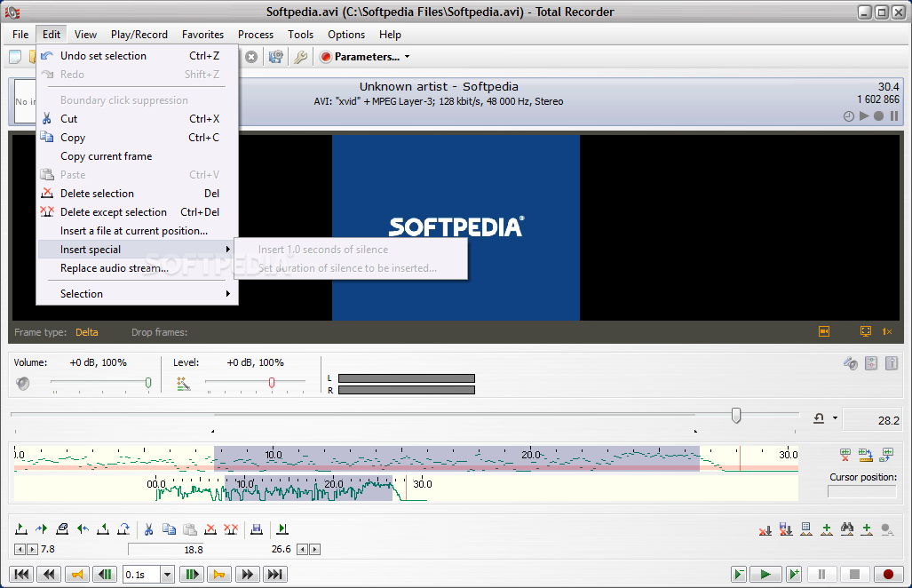Click the floppy with red X split icon
912x588 pixels.
pos(786,529)
